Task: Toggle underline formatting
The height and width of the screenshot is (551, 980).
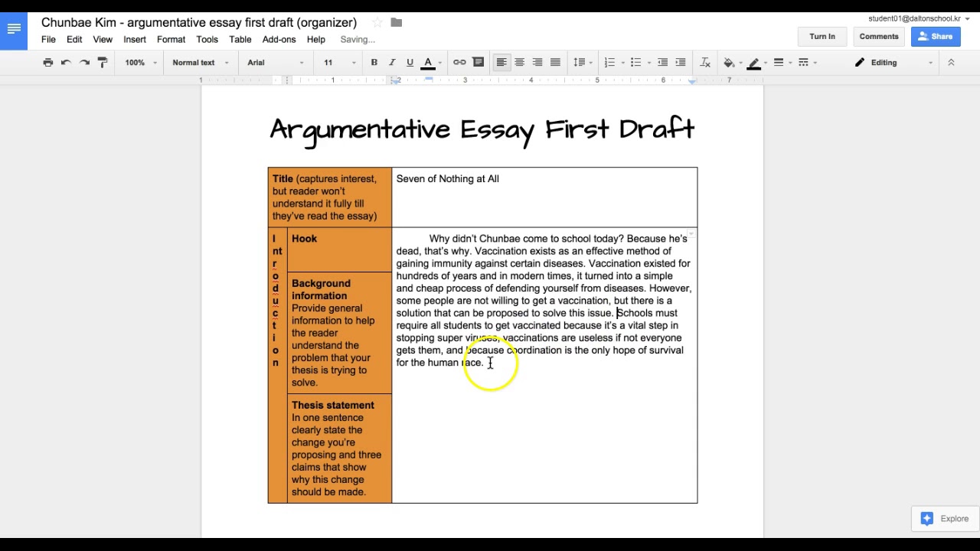Action: (410, 63)
